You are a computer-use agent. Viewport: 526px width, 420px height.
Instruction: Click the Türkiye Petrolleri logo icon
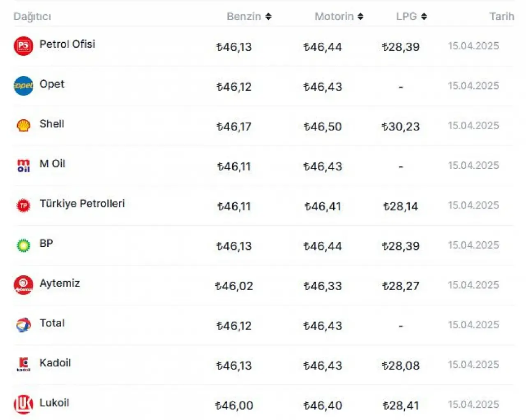tap(23, 205)
